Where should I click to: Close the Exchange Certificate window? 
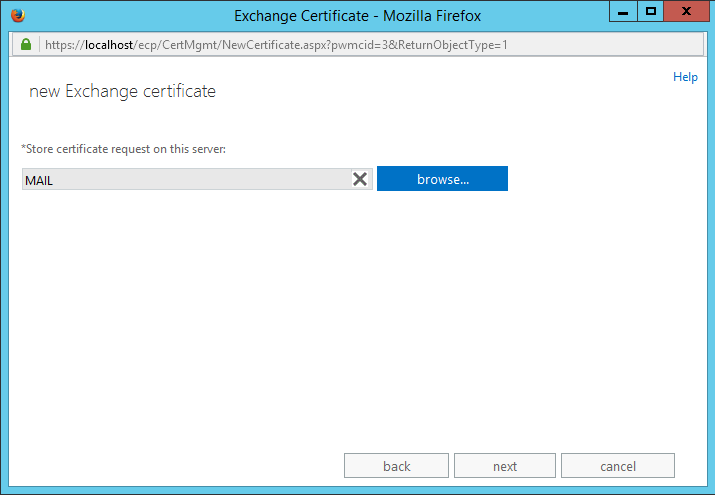[x=685, y=14]
